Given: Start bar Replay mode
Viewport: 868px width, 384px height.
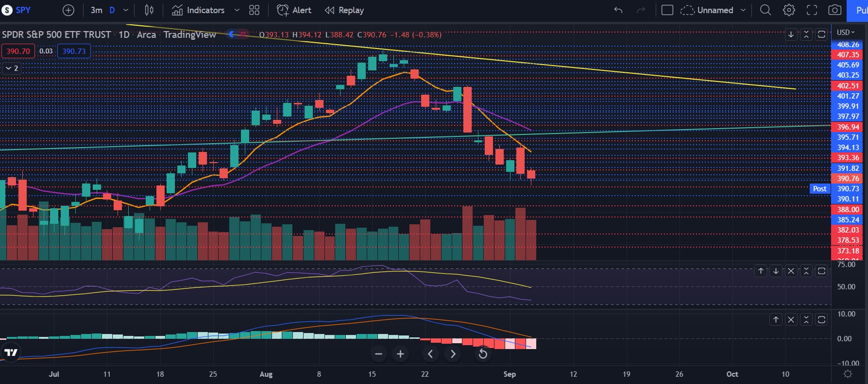Looking at the screenshot, I should (344, 10).
